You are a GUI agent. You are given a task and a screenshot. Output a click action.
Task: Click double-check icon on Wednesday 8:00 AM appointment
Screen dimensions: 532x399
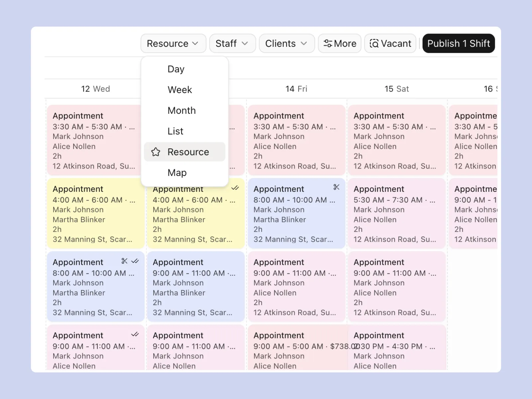(135, 261)
